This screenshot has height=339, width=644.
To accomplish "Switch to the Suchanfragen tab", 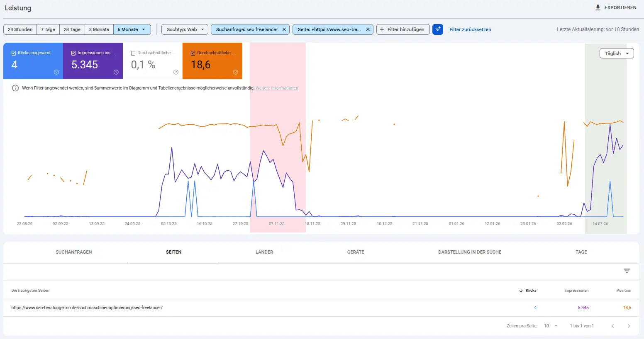I will pos(74,252).
